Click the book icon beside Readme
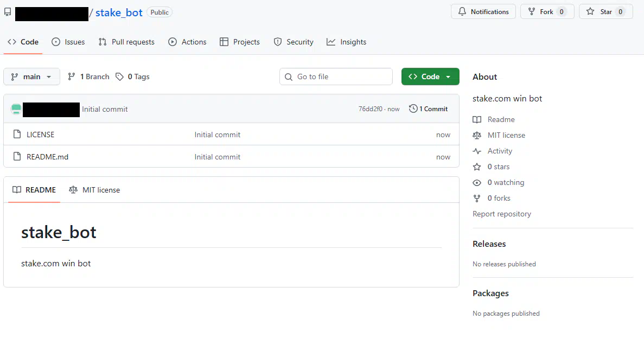This screenshot has width=644, height=339. (x=477, y=119)
